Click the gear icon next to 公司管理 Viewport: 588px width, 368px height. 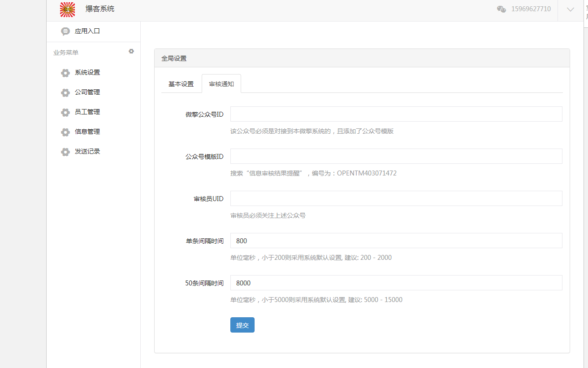pyautogui.click(x=65, y=92)
